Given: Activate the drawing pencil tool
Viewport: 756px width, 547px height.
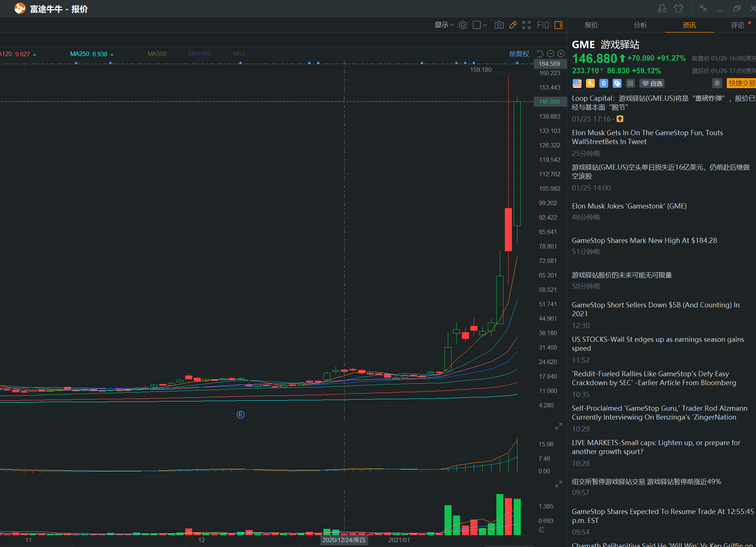Looking at the screenshot, I should (x=513, y=25).
